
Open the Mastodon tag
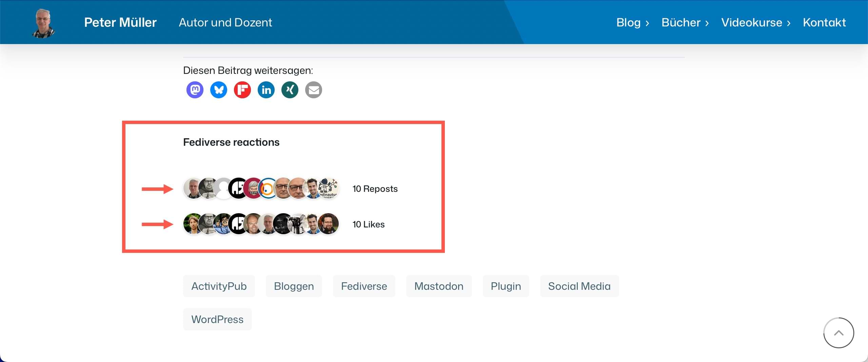(x=439, y=286)
